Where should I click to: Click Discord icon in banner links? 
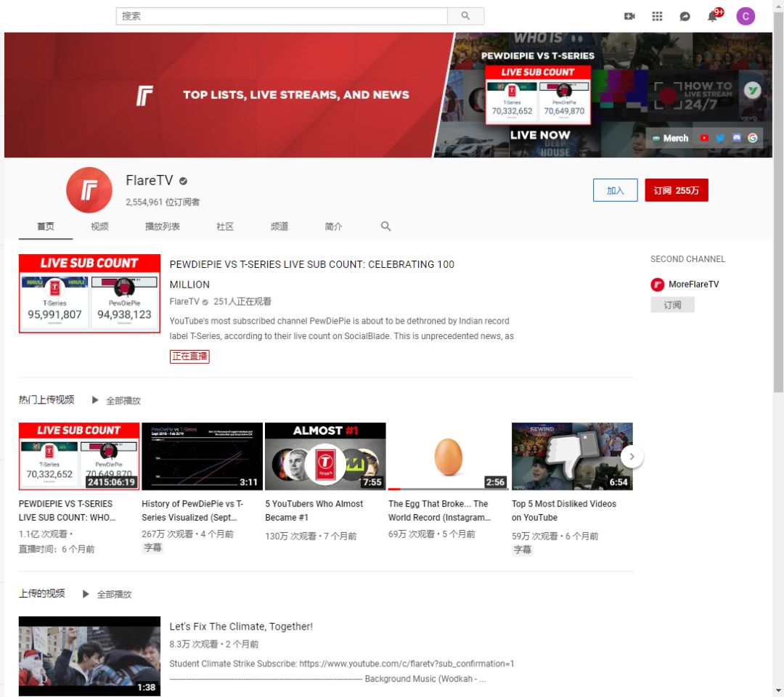[737, 138]
